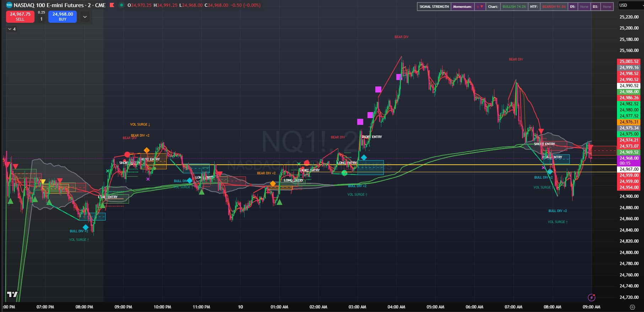This screenshot has width=644, height=312.
Task: Select the orange diamond beside BEAR DIV ×2 near 01:00 AM
Action: point(273,184)
